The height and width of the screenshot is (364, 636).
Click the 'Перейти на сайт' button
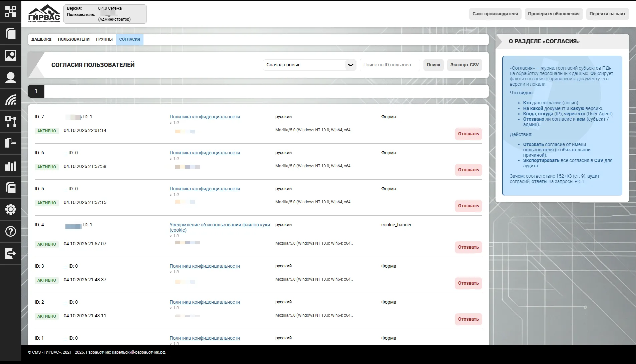(x=607, y=14)
